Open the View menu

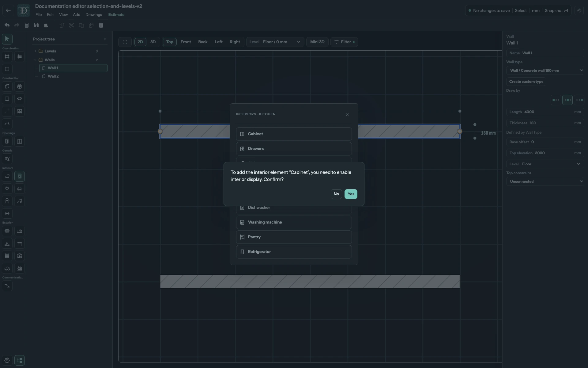pyautogui.click(x=63, y=15)
